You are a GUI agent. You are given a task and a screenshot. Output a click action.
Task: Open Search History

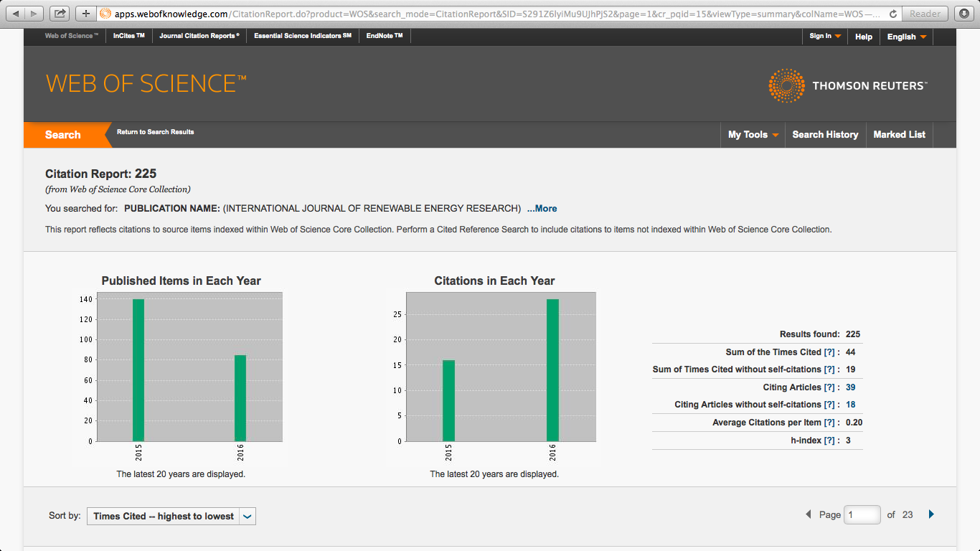pos(825,135)
